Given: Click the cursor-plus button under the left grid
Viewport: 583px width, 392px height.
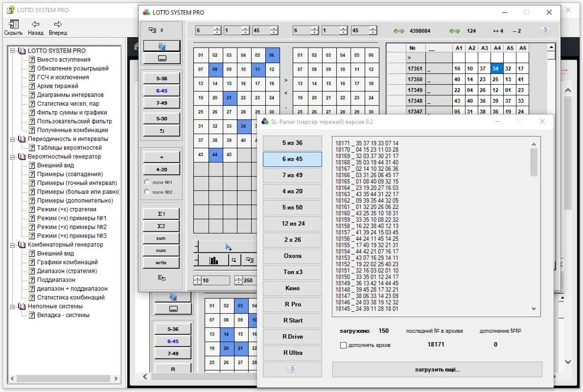Looking at the screenshot, I should pos(228,247).
